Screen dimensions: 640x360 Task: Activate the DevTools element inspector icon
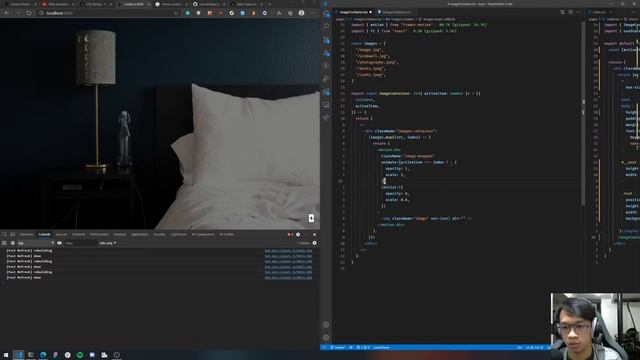(x=4, y=234)
